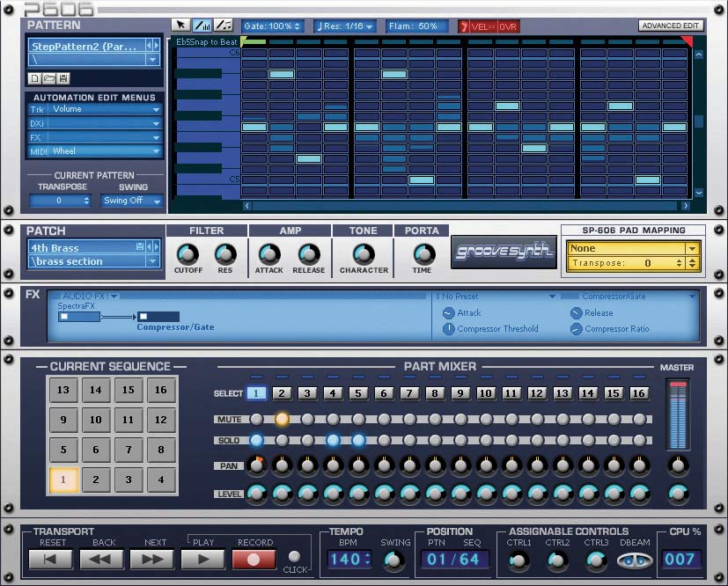728x586 pixels.
Task: Go to previous pattern with left arrow
Action: pos(149,46)
